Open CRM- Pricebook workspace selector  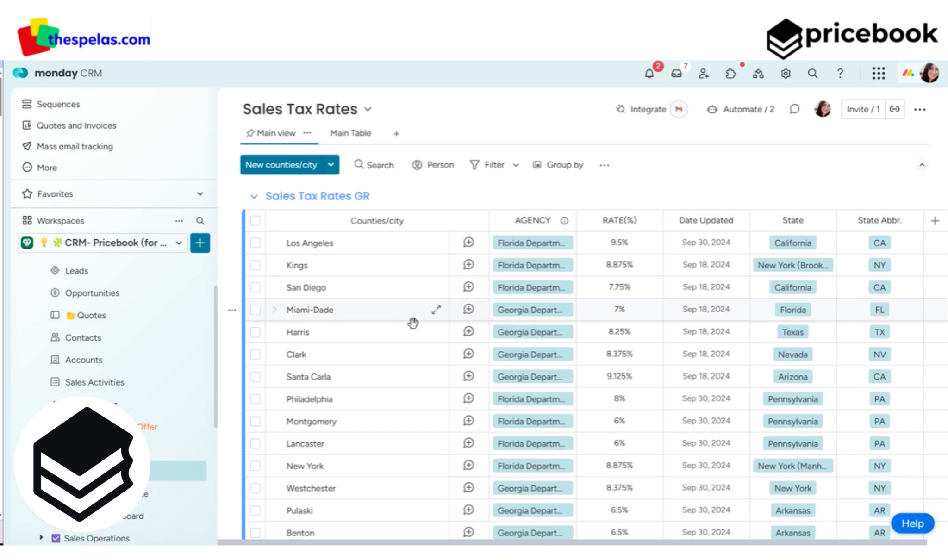click(x=103, y=243)
